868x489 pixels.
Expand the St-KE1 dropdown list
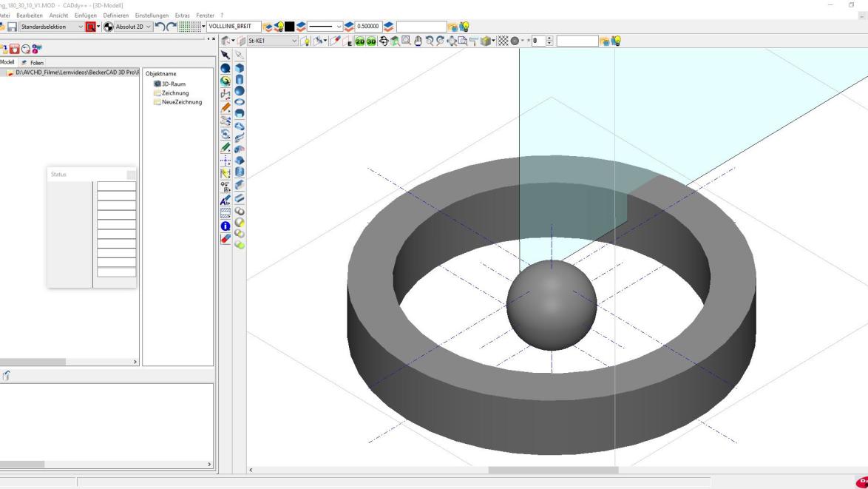(x=295, y=41)
